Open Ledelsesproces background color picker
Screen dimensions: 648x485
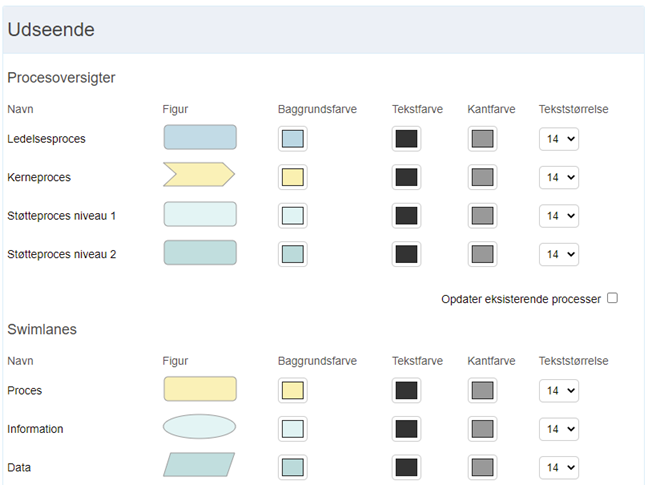tap(293, 139)
